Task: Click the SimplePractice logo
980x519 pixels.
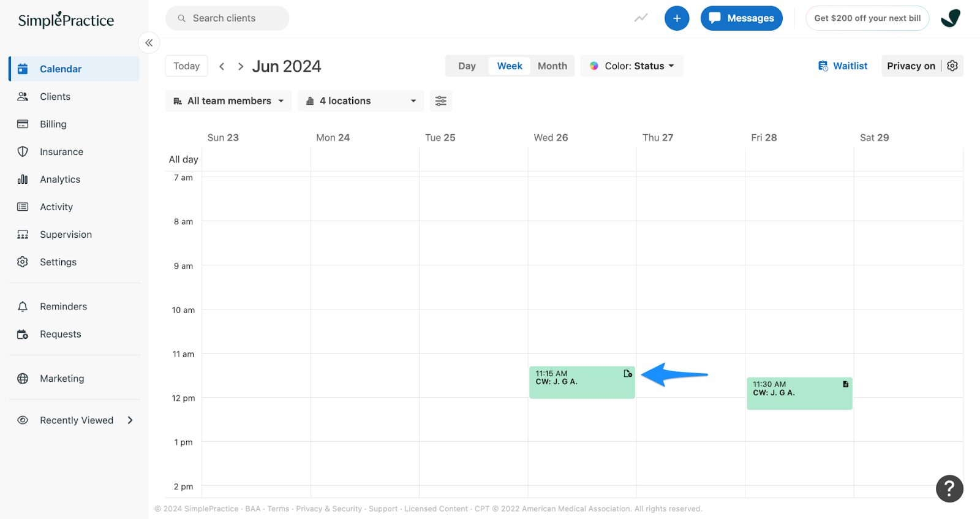Action: click(x=66, y=20)
